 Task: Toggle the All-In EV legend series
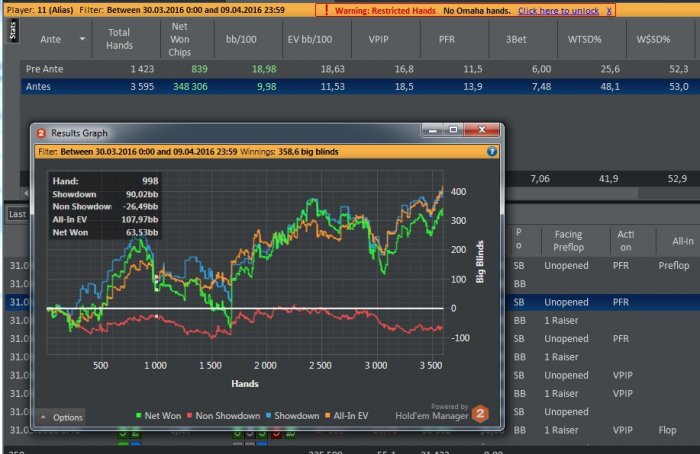[x=346, y=416]
